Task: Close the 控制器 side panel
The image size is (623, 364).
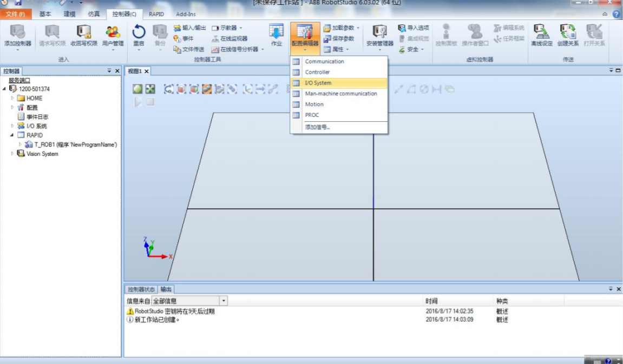Action: (x=117, y=71)
